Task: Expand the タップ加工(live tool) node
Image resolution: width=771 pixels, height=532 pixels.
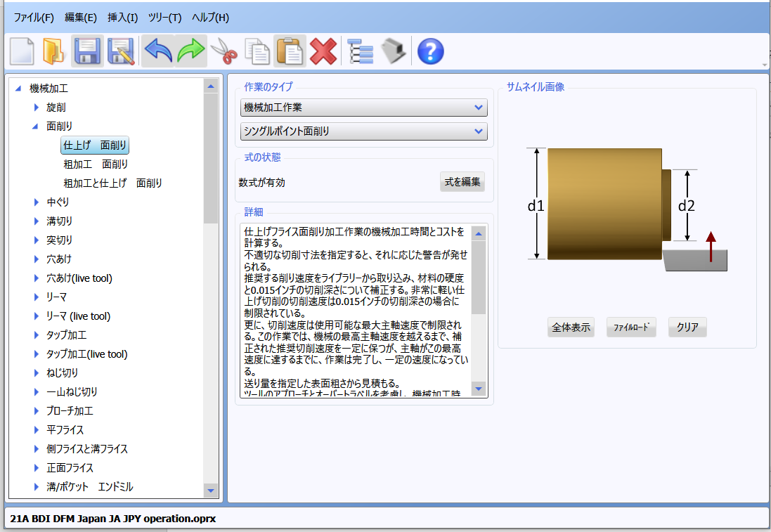Action: pos(36,354)
